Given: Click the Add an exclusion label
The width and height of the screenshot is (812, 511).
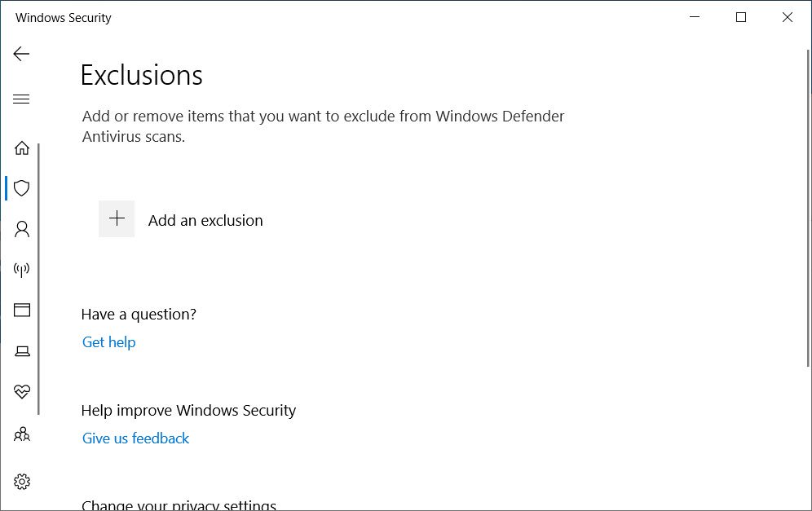Looking at the screenshot, I should tap(205, 221).
